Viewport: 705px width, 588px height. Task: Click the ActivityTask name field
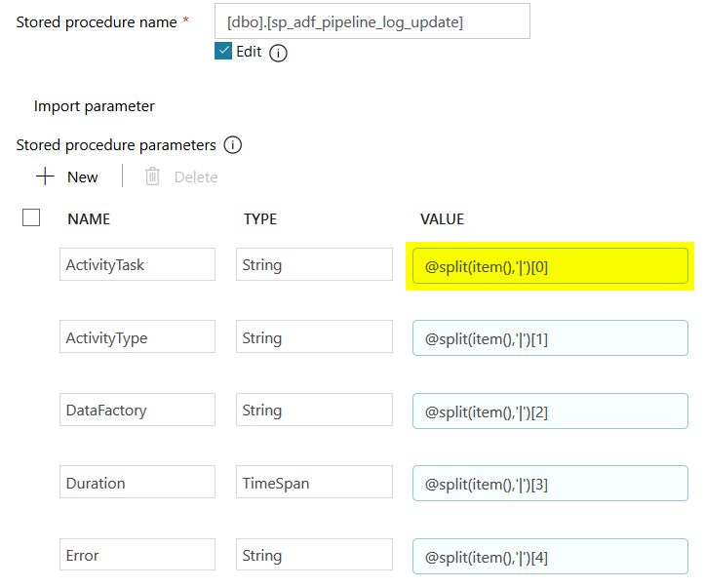click(x=137, y=265)
